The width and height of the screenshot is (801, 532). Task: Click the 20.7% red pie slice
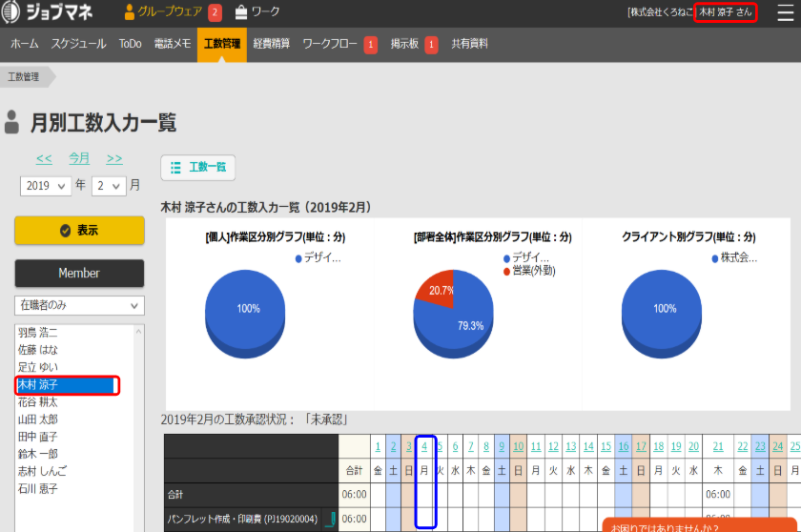tap(438, 290)
